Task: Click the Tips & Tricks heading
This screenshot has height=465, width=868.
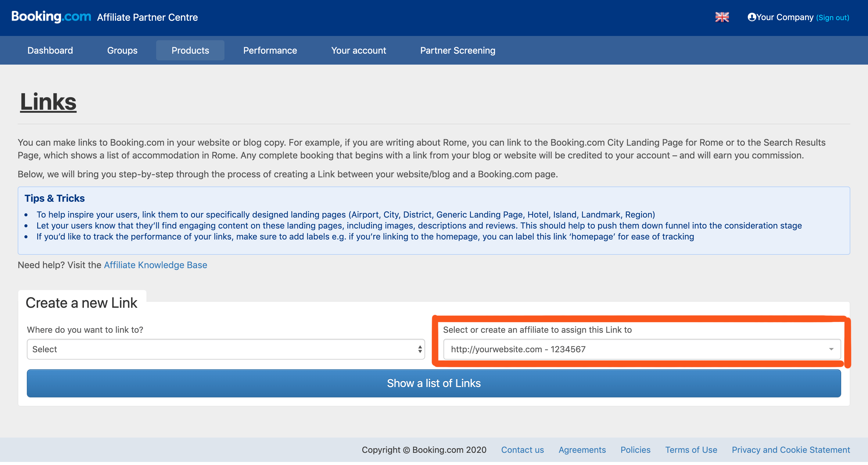Action: coord(55,198)
